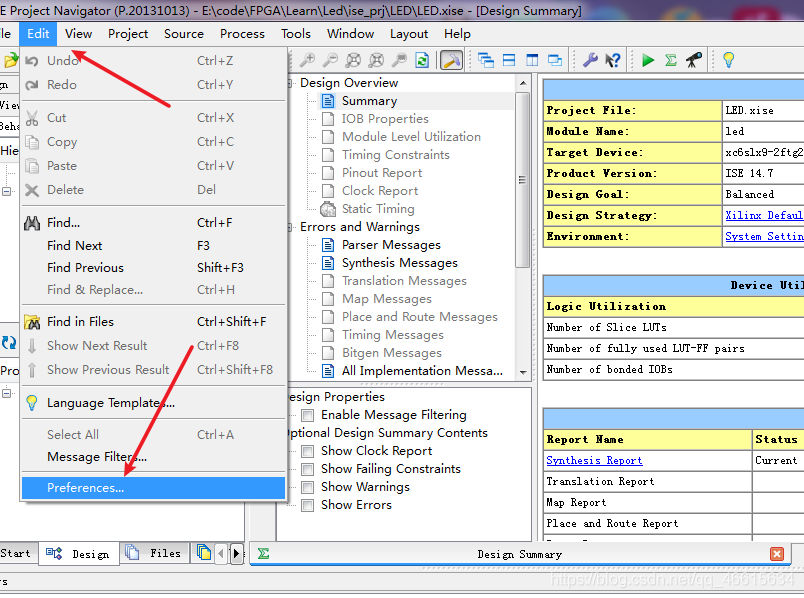The image size is (804, 598).
Task: Open the Project menu
Action: [x=128, y=34]
